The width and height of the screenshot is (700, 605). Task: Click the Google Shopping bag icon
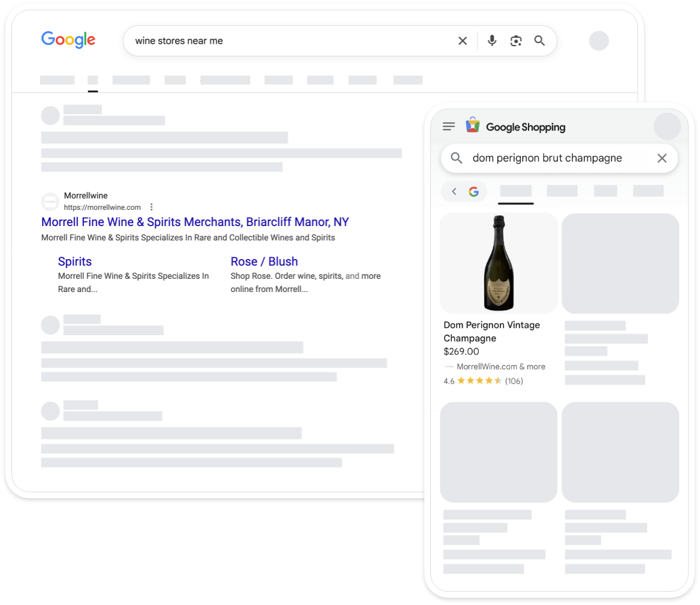(472, 127)
